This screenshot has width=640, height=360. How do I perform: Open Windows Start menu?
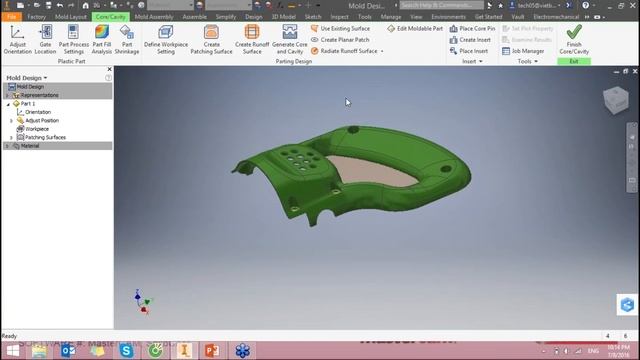pyautogui.click(x=13, y=351)
